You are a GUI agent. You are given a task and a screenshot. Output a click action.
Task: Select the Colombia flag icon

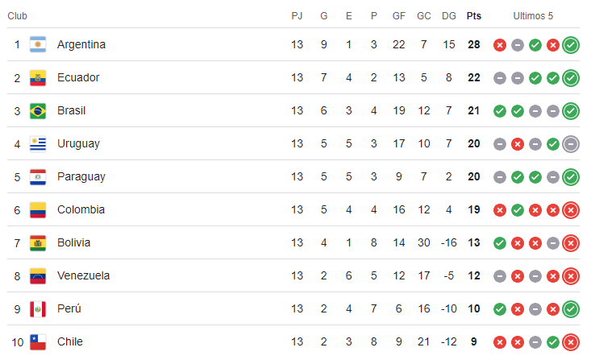[38, 210]
